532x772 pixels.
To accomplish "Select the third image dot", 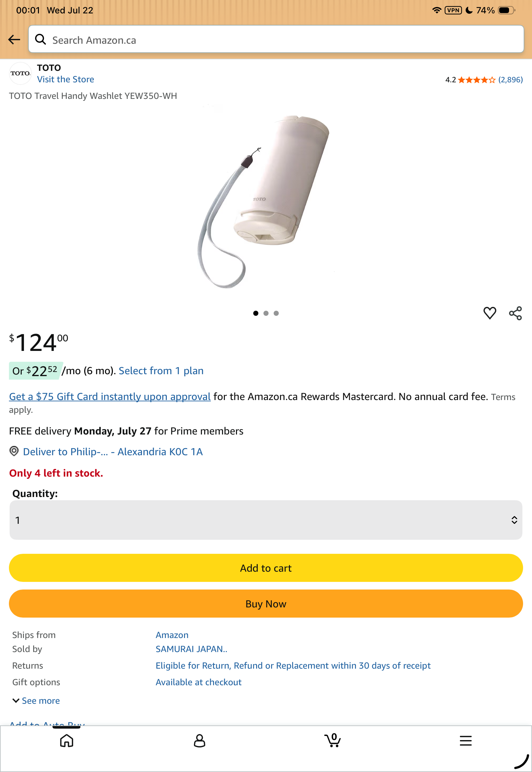I will [x=276, y=313].
